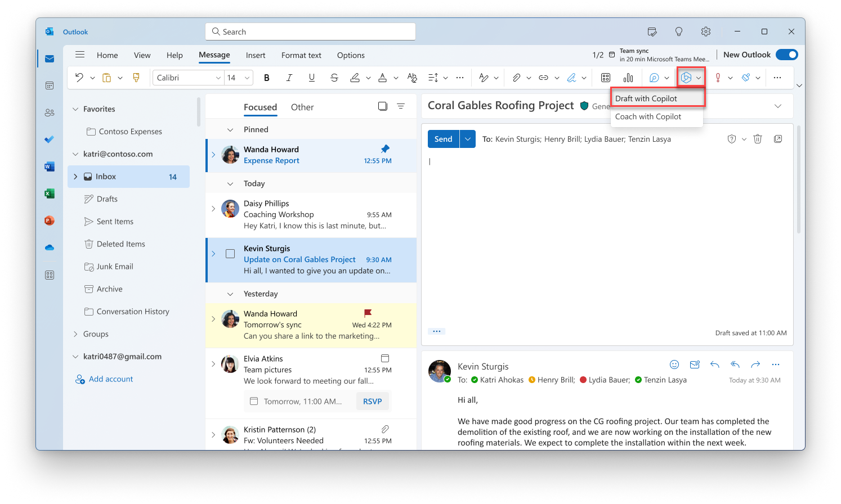Open ribbon overflow ellipsis at far right
This screenshot has height=504, width=841.
pos(777,78)
